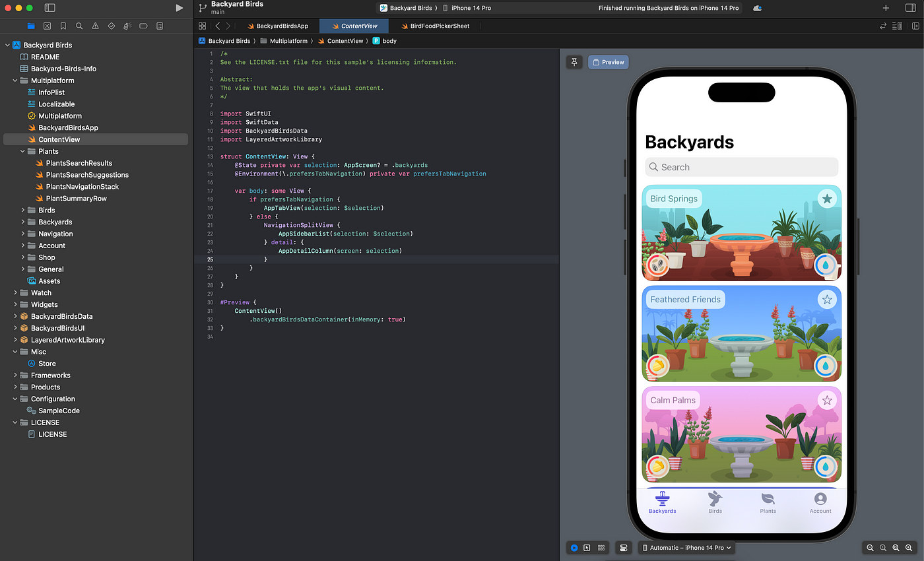Click body in the jump bar

(x=385, y=41)
